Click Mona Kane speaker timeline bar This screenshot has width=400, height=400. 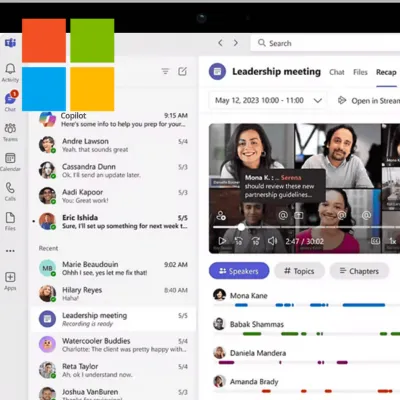point(306,305)
